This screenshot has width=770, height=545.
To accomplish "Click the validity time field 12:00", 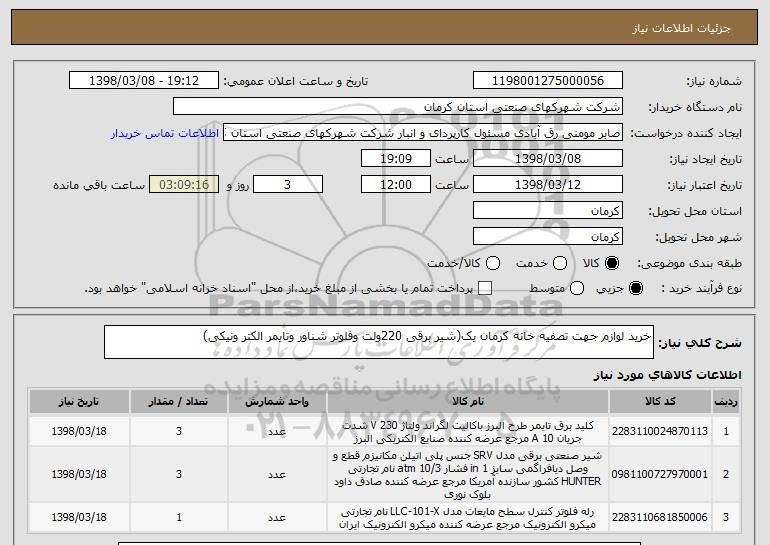I will 396,185.
